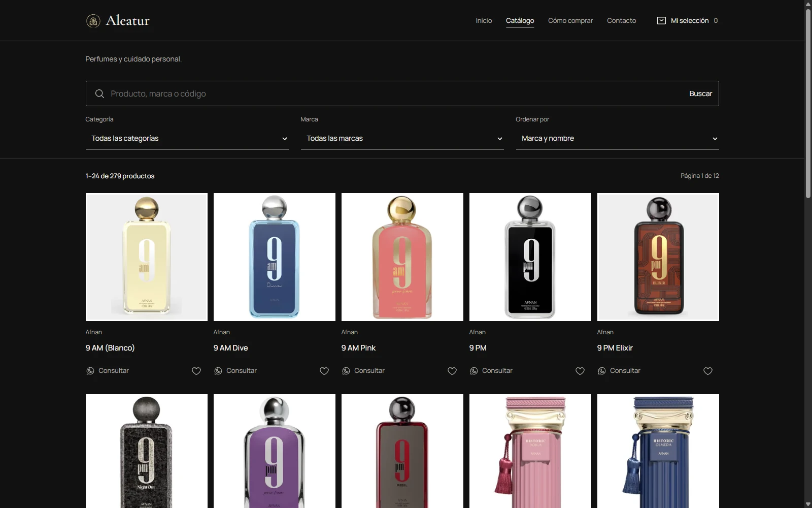Click the black 9 PM bottle image
The image size is (812, 508).
tap(530, 257)
